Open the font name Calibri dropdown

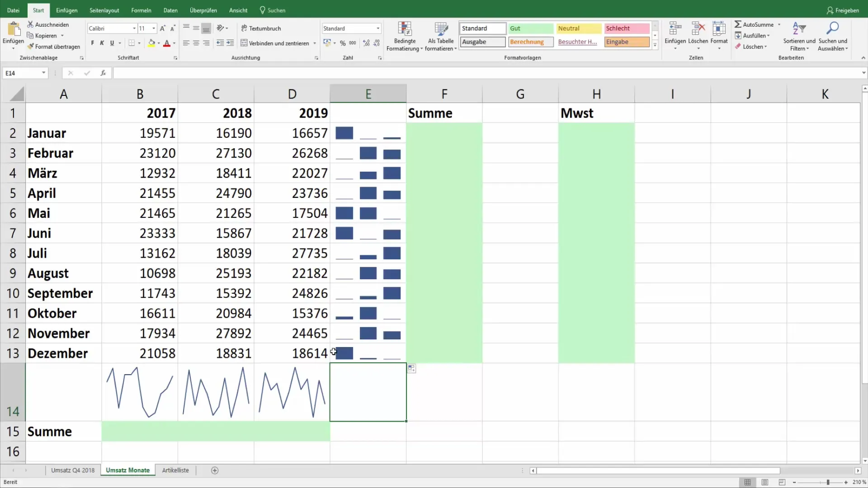(x=134, y=28)
